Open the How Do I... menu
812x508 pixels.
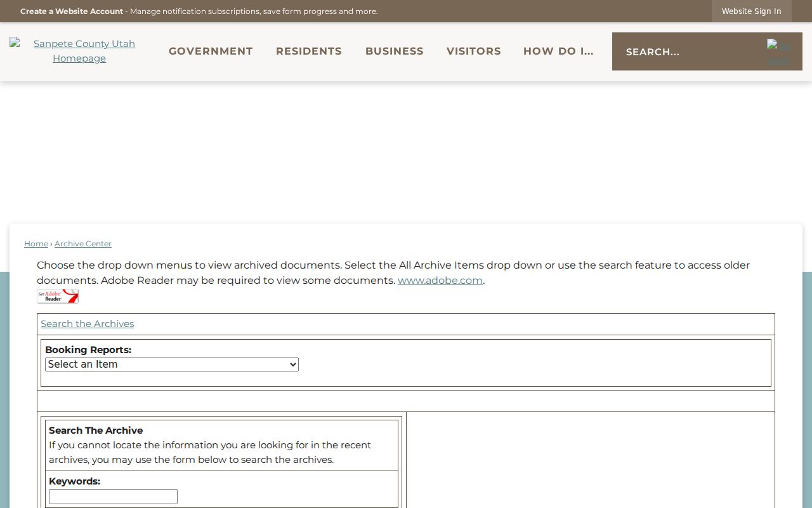click(x=558, y=51)
